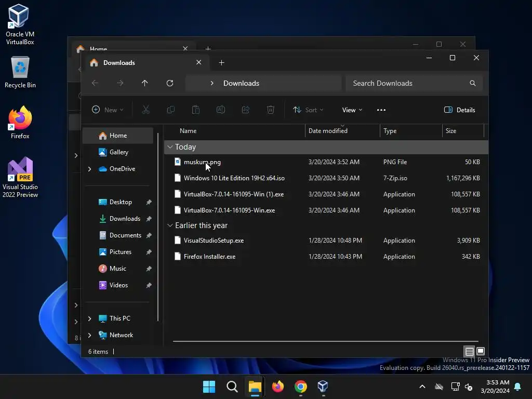Click pin icon beside Videos

click(x=149, y=285)
